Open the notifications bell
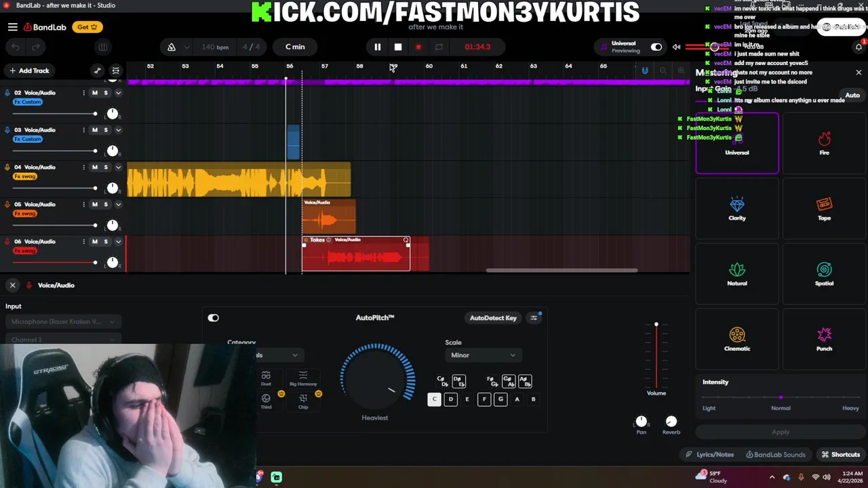The height and width of the screenshot is (488, 868). click(859, 47)
